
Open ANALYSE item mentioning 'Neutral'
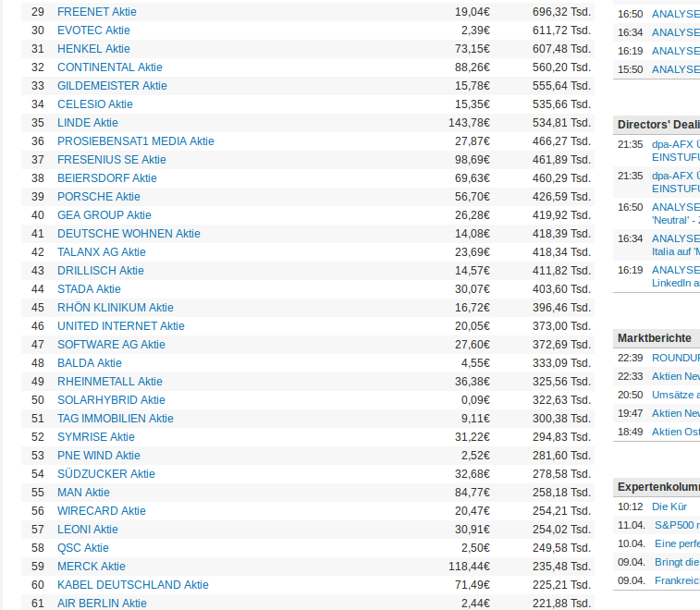[675, 213]
